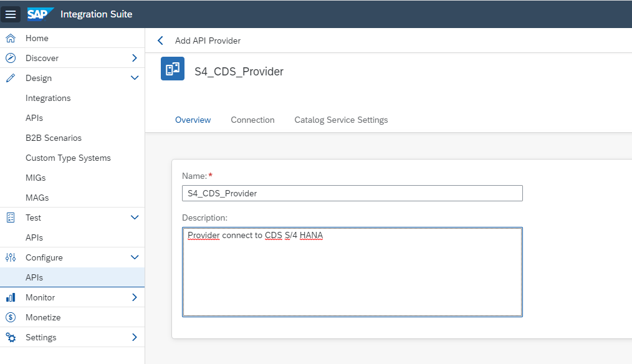This screenshot has height=364, width=632.
Task: Go back using the left arrow
Action: [x=160, y=41]
